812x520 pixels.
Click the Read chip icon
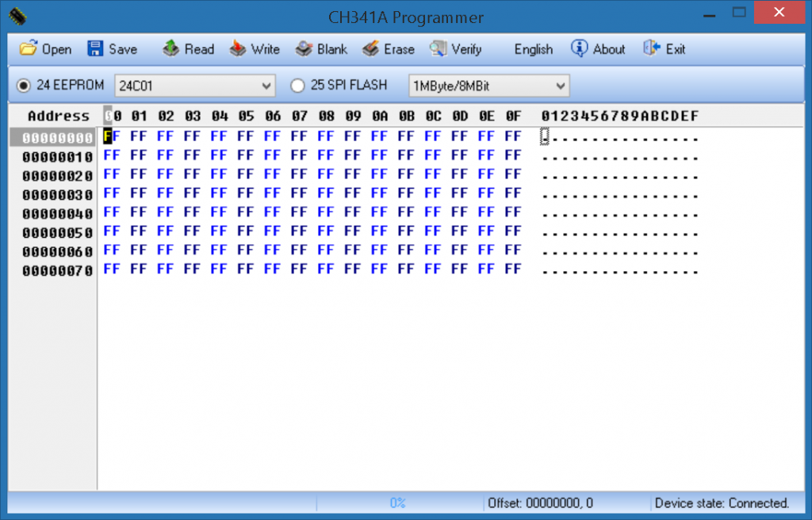[x=170, y=48]
